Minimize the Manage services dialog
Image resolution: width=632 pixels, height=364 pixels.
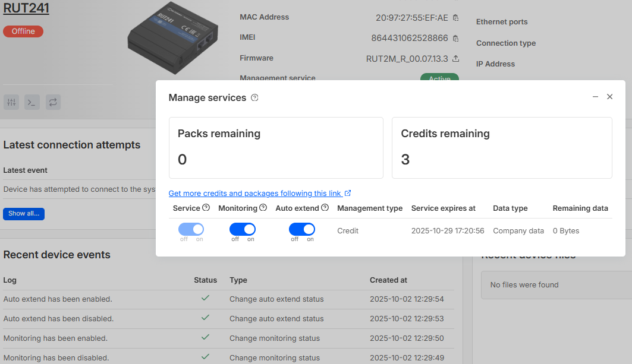click(595, 97)
